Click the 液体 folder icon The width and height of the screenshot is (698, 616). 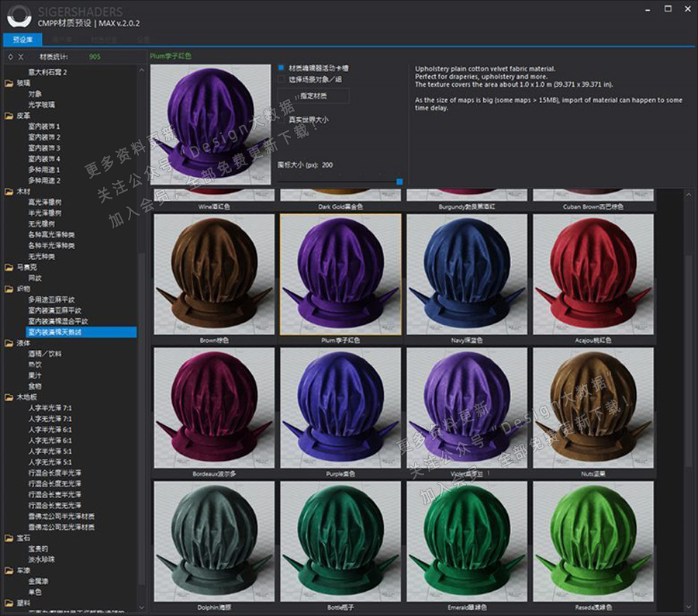point(9,343)
